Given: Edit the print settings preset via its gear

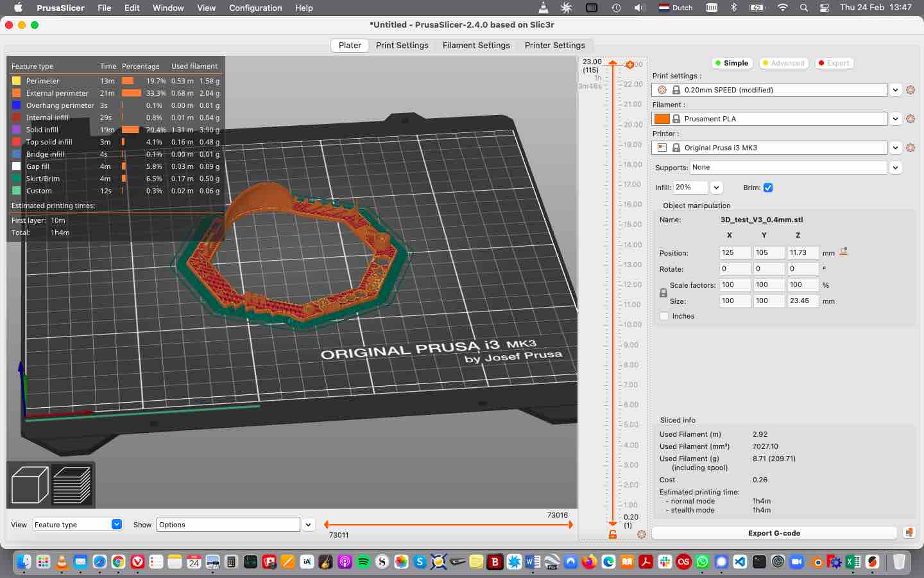Looking at the screenshot, I should [x=911, y=90].
